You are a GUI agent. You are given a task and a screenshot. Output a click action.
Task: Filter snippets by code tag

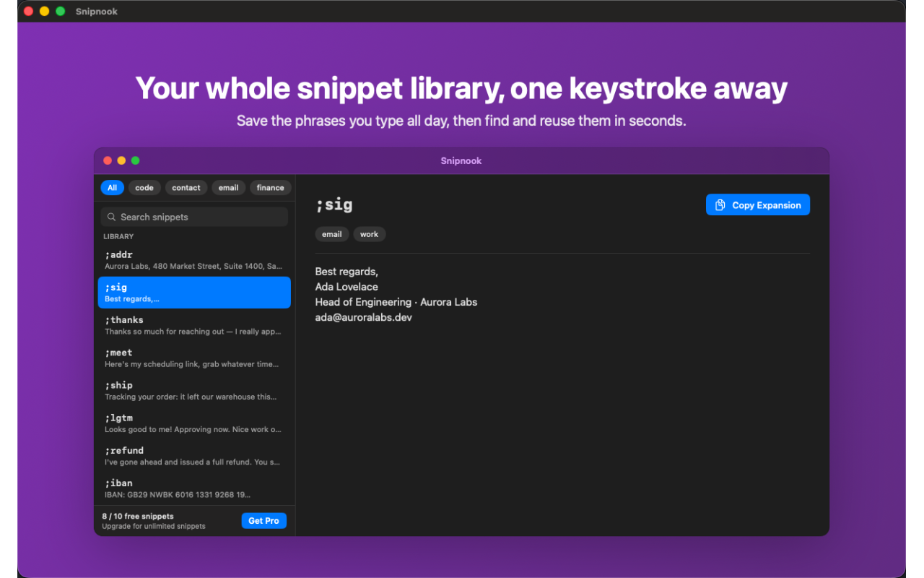click(144, 188)
